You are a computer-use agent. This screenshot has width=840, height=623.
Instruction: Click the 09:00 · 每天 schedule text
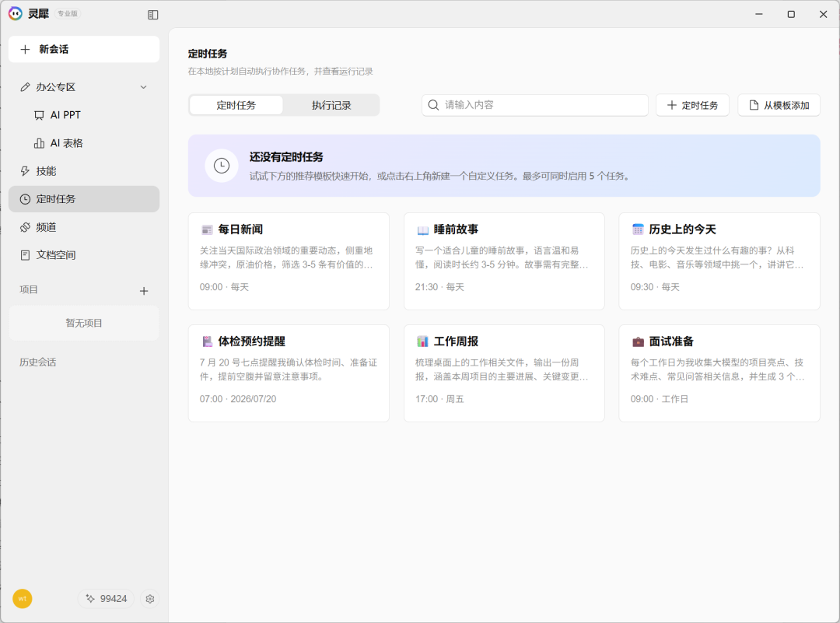coord(225,287)
